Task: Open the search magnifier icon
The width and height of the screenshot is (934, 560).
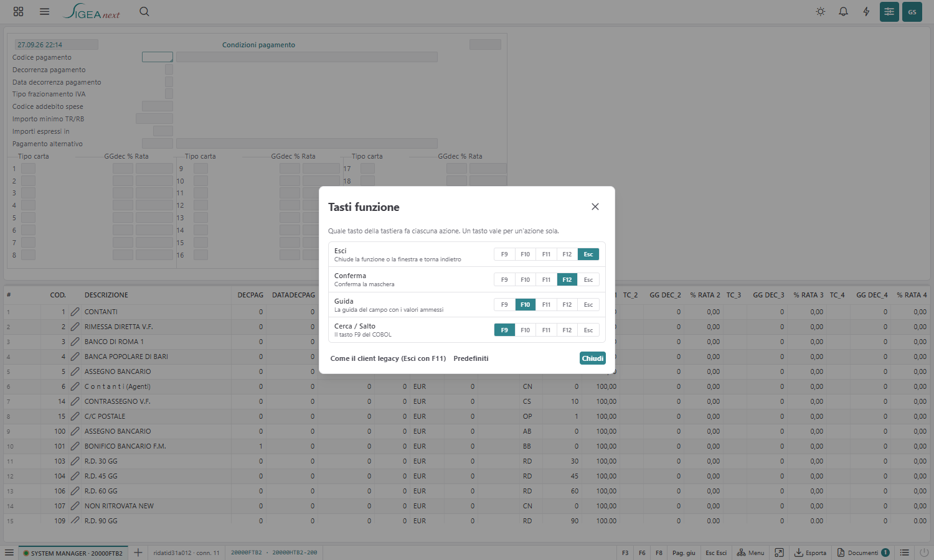Action: (x=144, y=11)
